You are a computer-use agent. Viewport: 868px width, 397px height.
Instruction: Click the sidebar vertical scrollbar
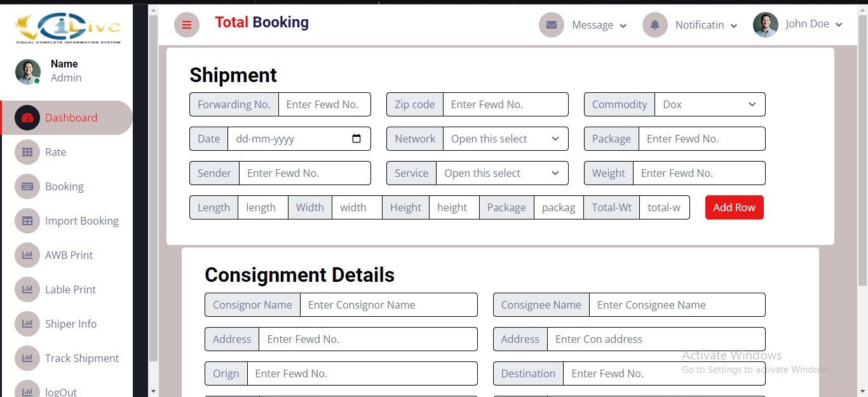153,188
